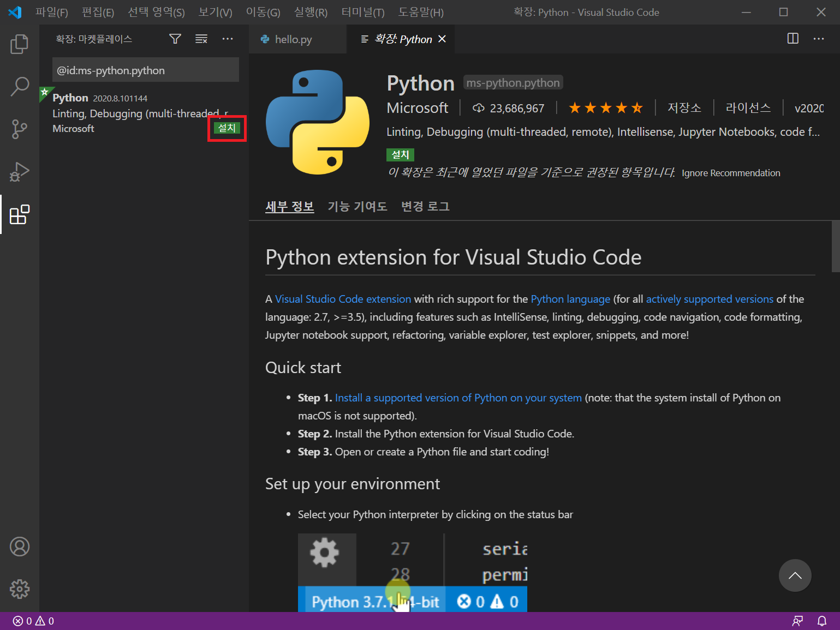Open marketplace panel more actions menu
Image resolution: width=840 pixels, height=630 pixels.
[228, 39]
